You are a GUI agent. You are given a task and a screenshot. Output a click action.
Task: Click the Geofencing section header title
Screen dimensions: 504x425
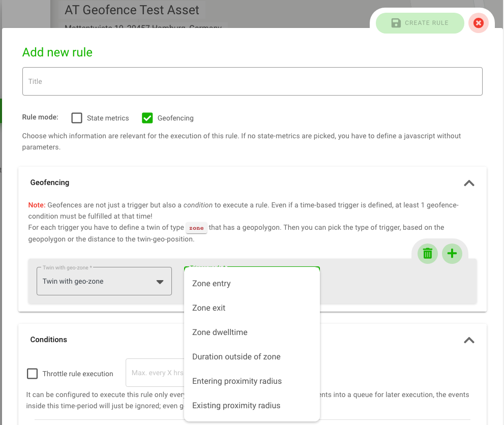(x=50, y=183)
